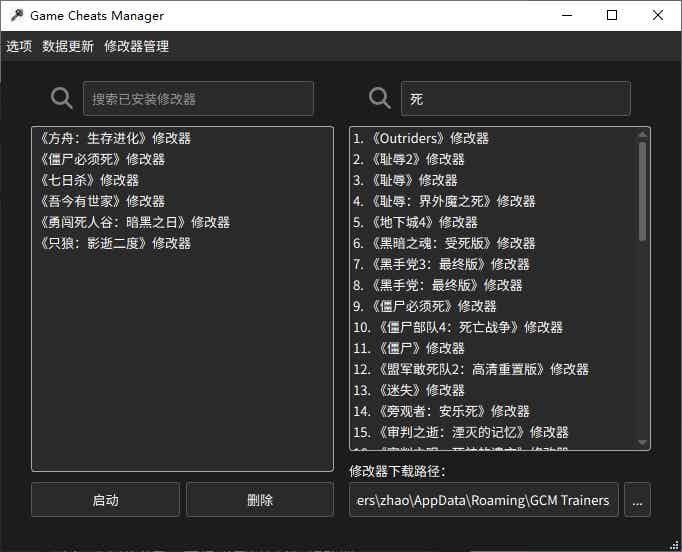Image resolution: width=682 pixels, height=552 pixels.
Task: Select 《只狼：影逝二度》修改器 entry
Action: coord(183,243)
